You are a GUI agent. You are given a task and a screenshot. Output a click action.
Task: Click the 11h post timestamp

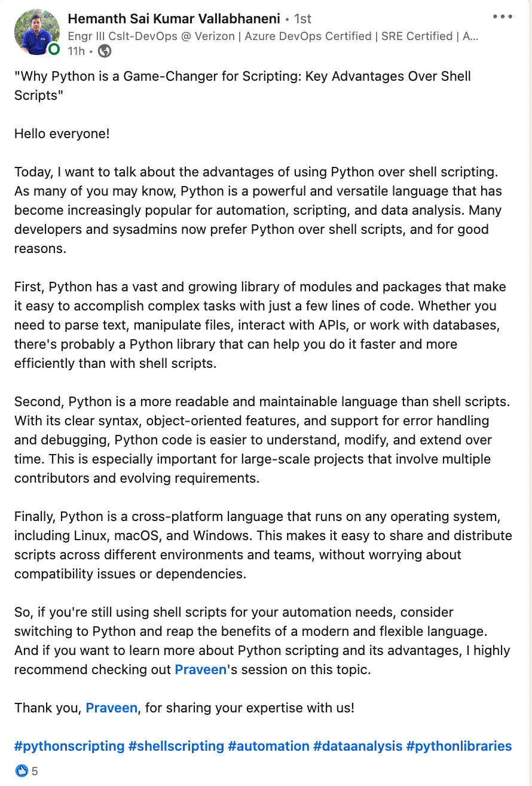(x=76, y=51)
